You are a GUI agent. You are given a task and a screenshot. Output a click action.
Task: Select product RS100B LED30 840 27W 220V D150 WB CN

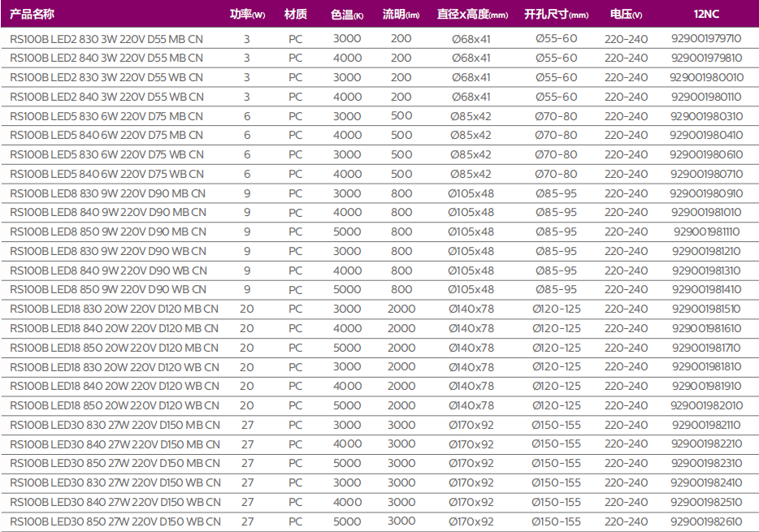coord(115,502)
